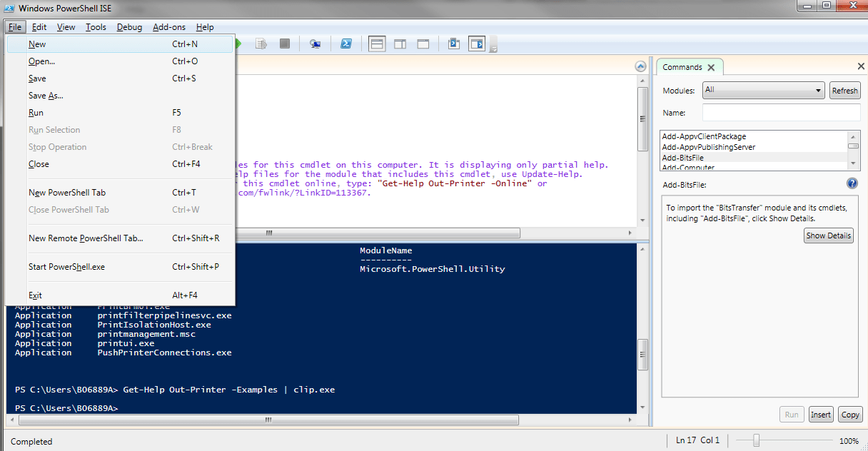Choose Open... from the File menu
The height and width of the screenshot is (451, 868).
[120, 61]
